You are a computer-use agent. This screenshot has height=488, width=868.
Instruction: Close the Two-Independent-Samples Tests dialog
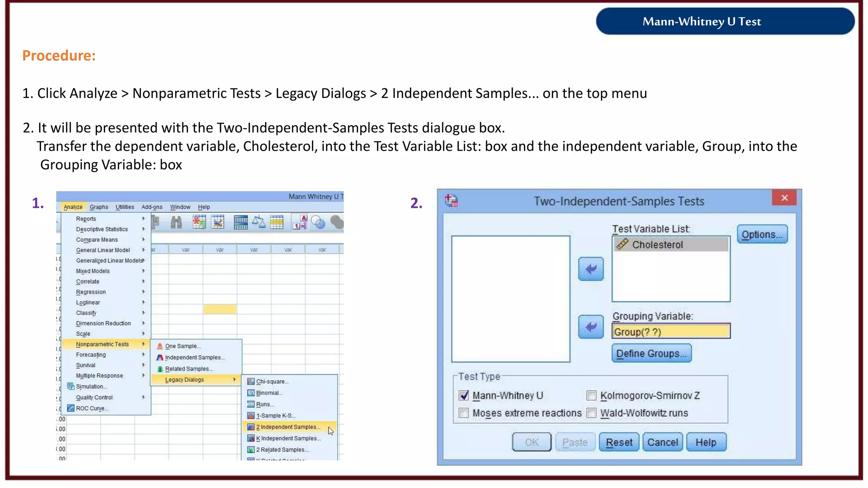point(785,198)
